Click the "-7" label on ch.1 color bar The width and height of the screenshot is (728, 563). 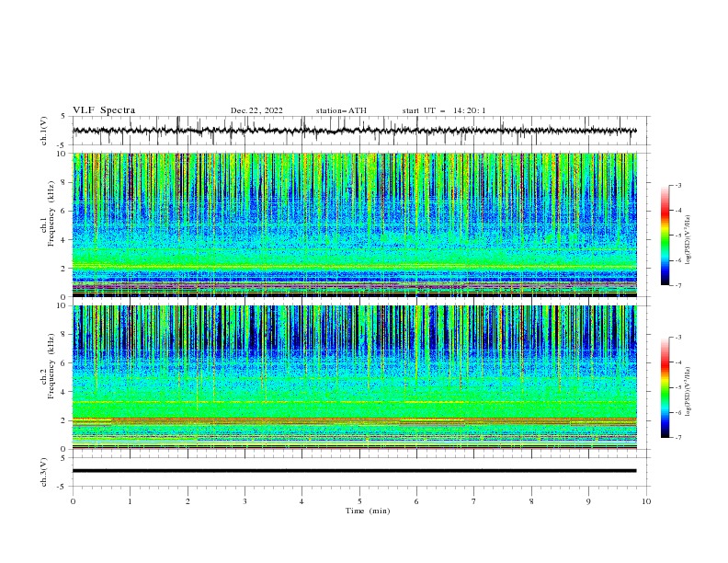click(x=678, y=286)
